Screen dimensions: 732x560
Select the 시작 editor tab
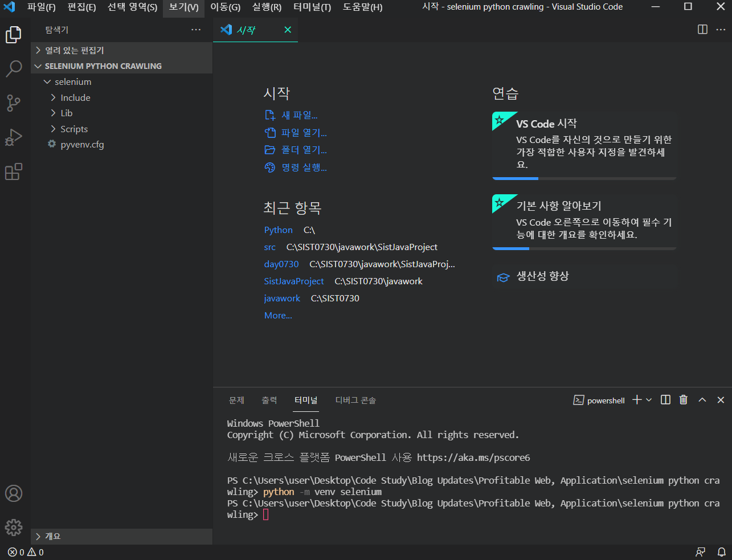pos(255,30)
